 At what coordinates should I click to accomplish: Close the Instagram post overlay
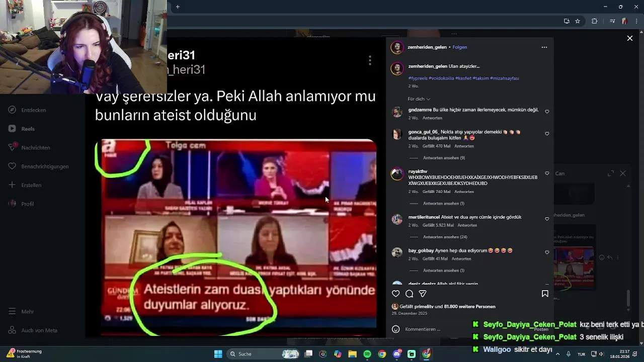tap(629, 38)
